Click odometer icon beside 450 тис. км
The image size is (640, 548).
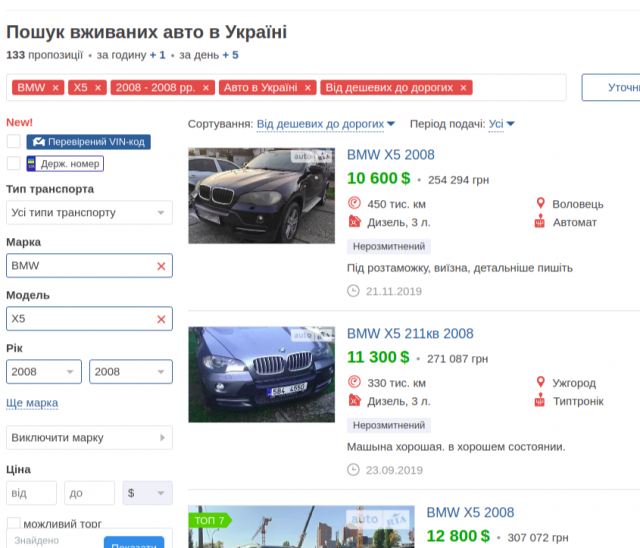pyautogui.click(x=354, y=203)
